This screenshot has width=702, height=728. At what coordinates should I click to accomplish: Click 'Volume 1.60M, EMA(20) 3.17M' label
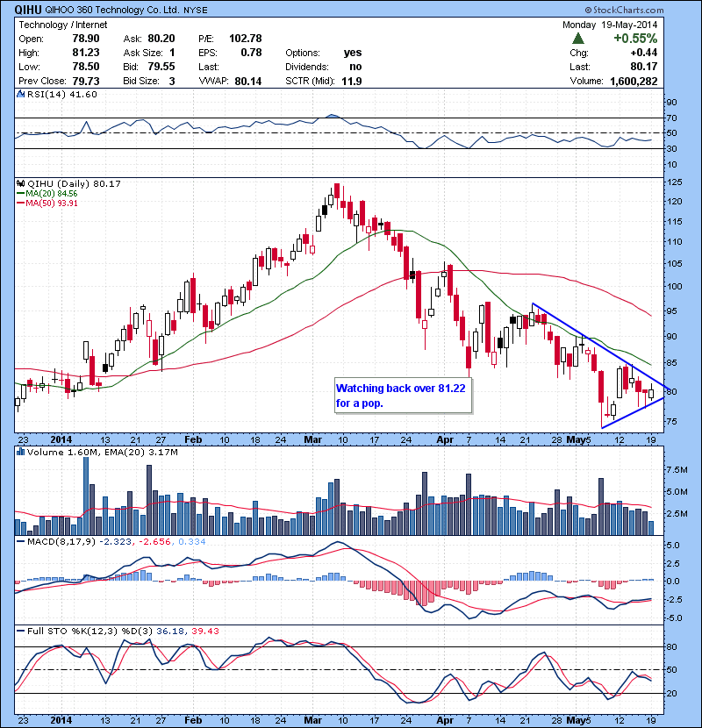pos(102,452)
